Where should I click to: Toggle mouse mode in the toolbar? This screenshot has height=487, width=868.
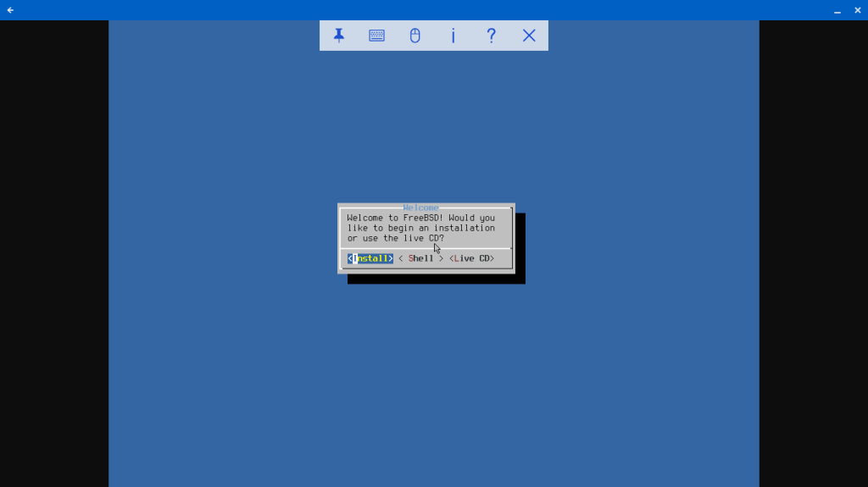[x=415, y=36]
